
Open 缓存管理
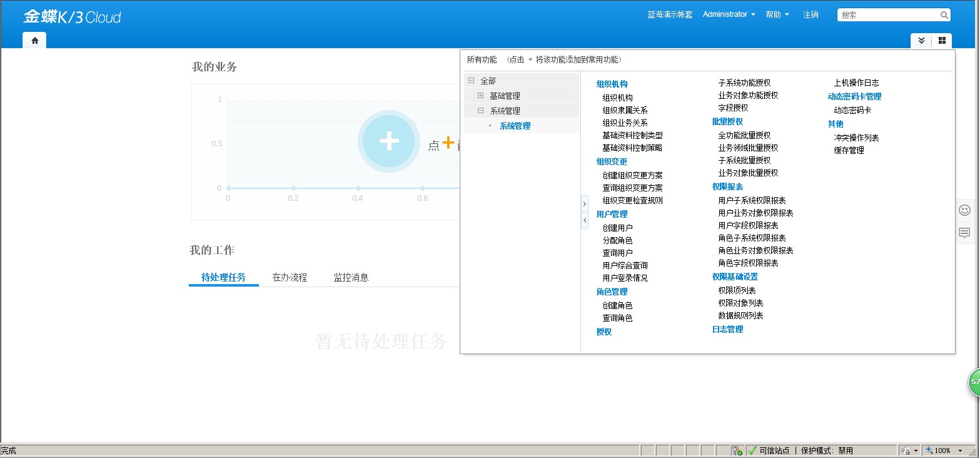(x=849, y=150)
